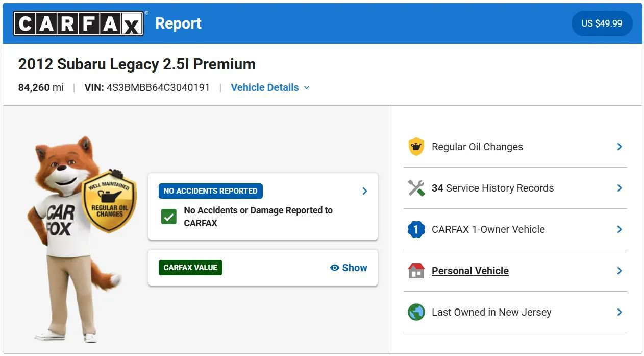Open Regular Oil Changes row
The height and width of the screenshot is (356, 644).
click(515, 147)
